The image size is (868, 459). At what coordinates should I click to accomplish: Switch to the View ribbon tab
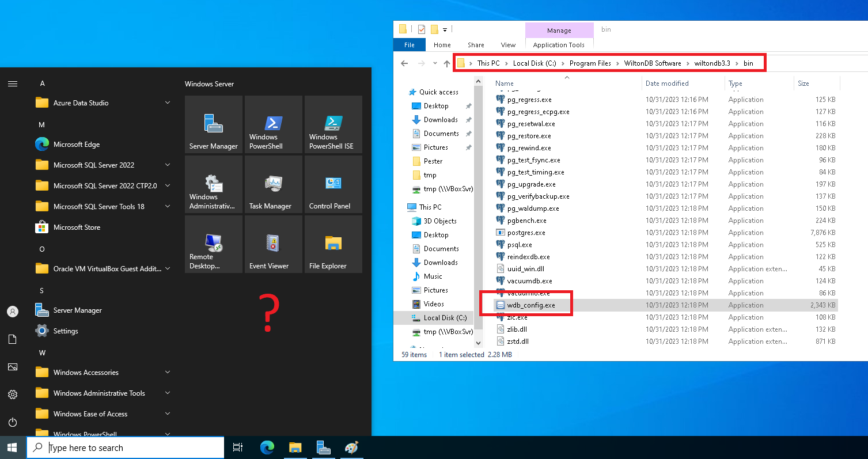[x=508, y=45]
